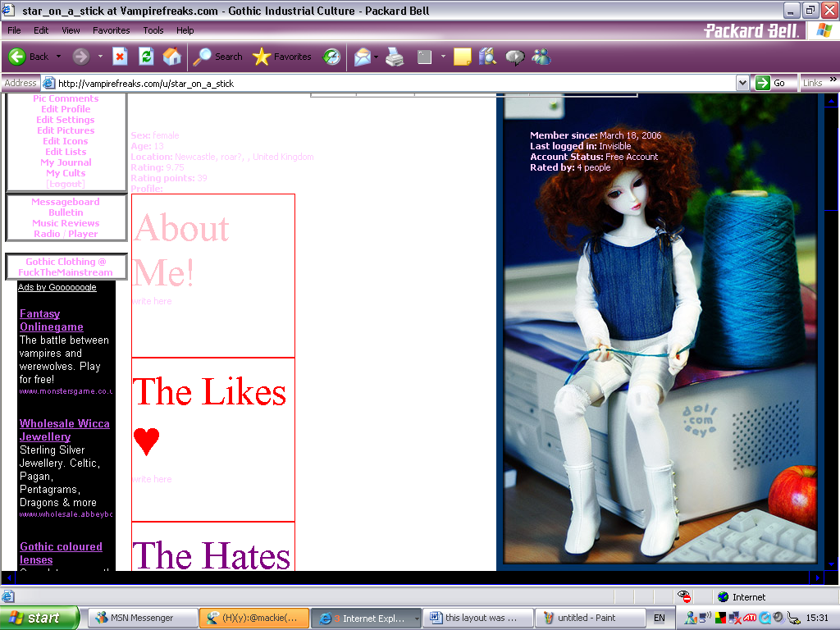Image resolution: width=840 pixels, height=630 pixels.
Task: Open the Messageboard link
Action: click(x=66, y=202)
